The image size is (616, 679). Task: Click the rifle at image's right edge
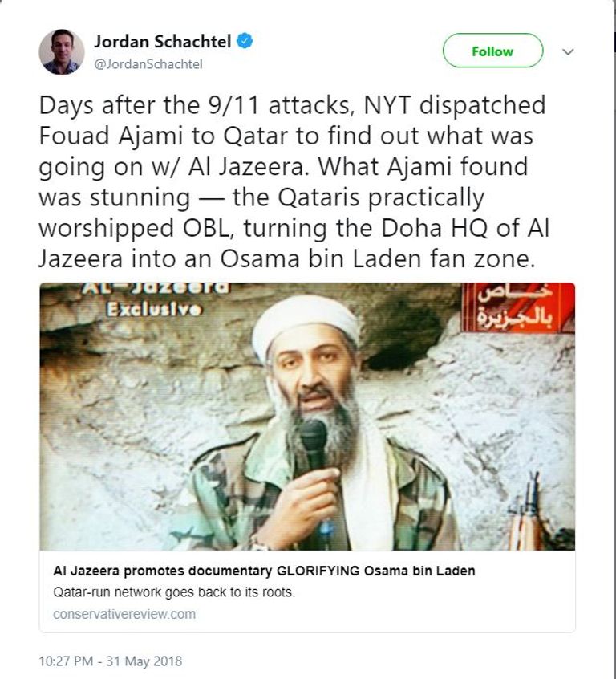[x=530, y=511]
